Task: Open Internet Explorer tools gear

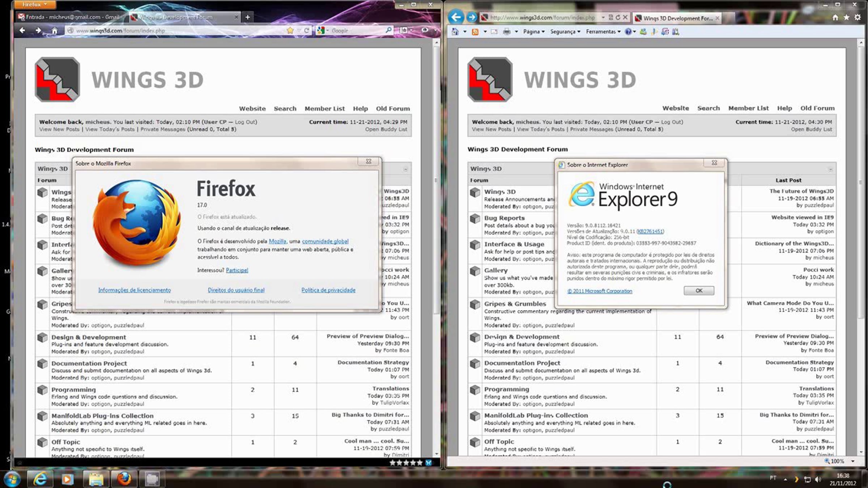Action: (x=858, y=17)
